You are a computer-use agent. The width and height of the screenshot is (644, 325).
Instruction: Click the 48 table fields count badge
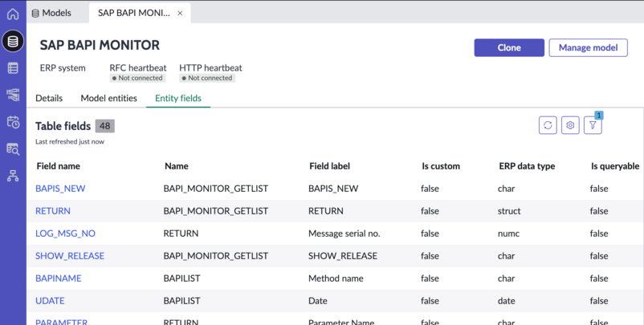pos(104,126)
